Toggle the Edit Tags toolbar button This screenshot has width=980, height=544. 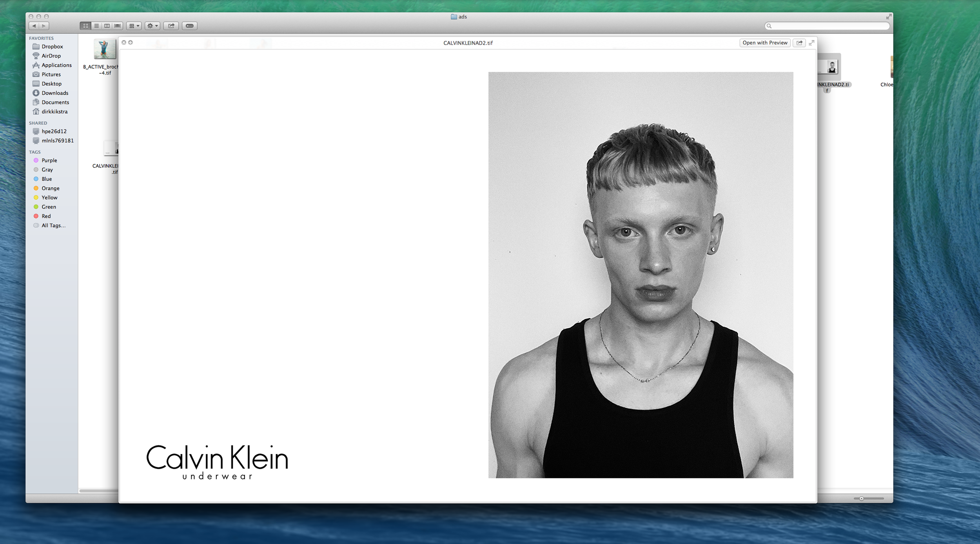(189, 26)
